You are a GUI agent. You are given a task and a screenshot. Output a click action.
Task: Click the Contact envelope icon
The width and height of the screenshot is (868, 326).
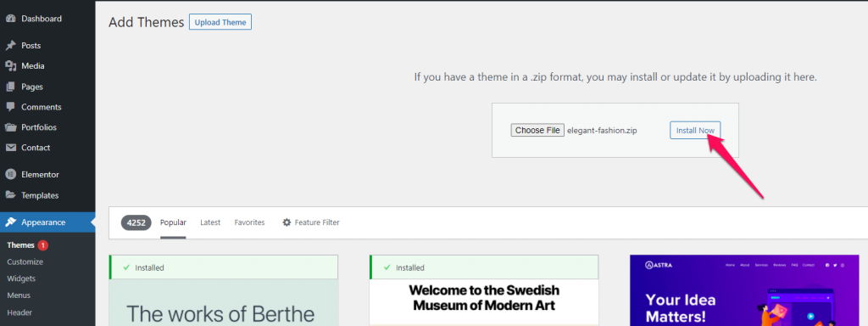pyautogui.click(x=10, y=148)
